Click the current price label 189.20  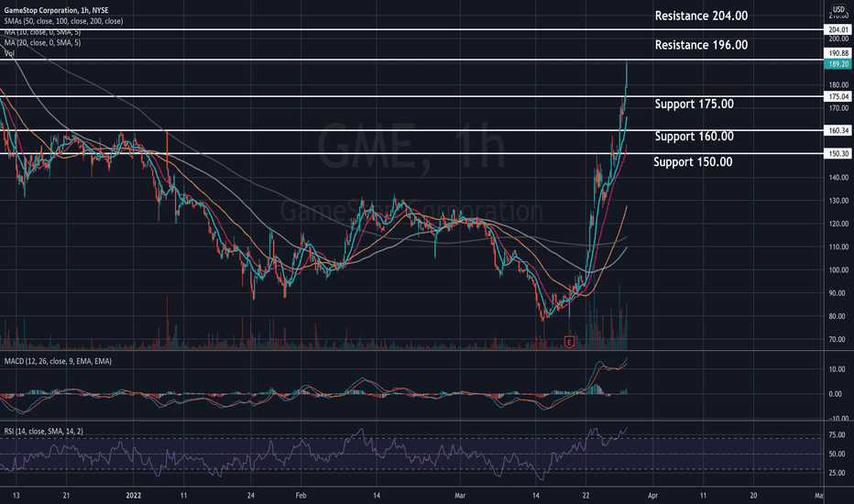tap(838, 64)
